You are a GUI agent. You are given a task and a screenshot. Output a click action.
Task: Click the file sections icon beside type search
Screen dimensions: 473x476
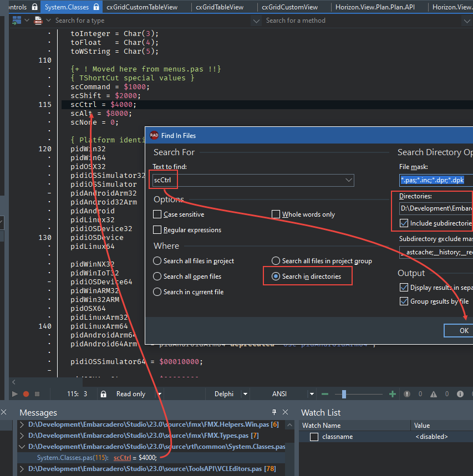[x=38, y=21]
